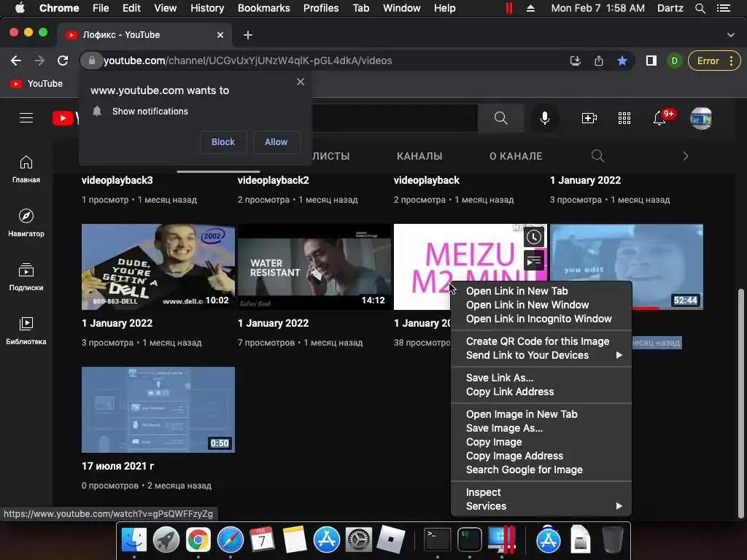This screenshot has height=560, width=747.
Task: Open the videoplayback2 video title
Action: 274,181
